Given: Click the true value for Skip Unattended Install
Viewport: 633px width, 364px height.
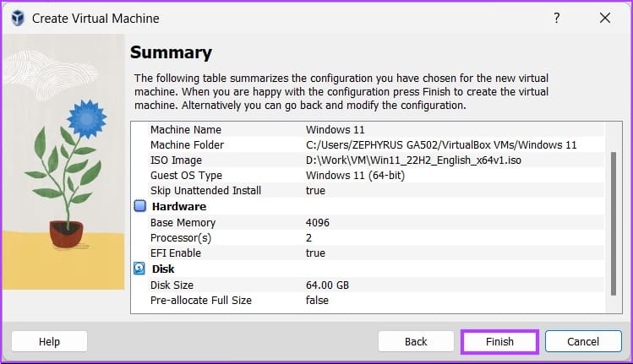Looking at the screenshot, I should [x=315, y=191].
